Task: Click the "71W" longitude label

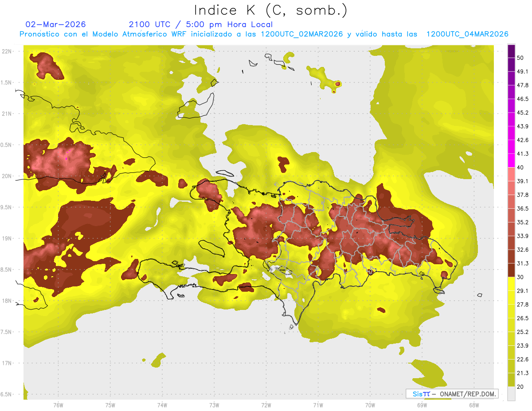Action: pyautogui.click(x=318, y=406)
